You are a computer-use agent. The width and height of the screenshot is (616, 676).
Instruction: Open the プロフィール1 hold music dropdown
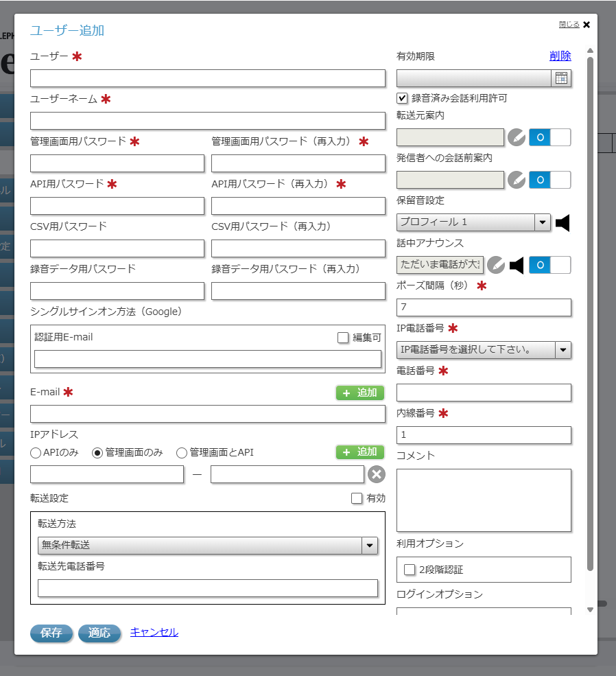[x=543, y=222]
